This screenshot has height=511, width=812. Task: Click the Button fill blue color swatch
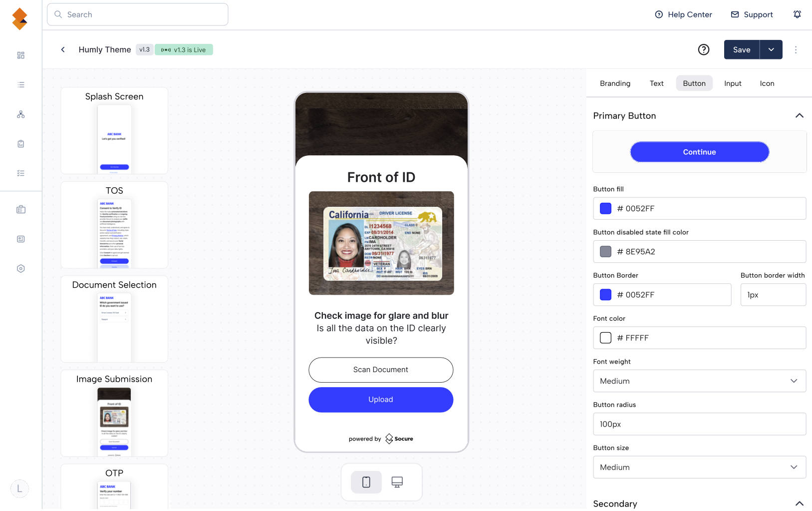click(x=605, y=209)
